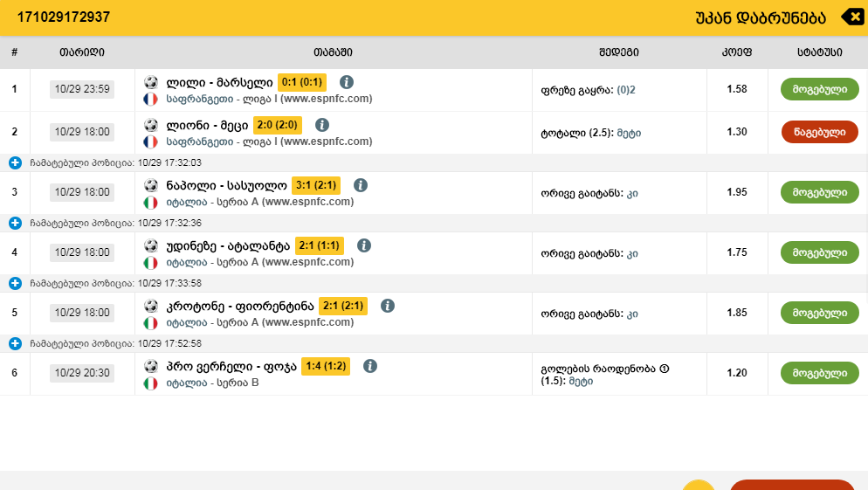Expand added position at 17:33:58
The height and width of the screenshot is (490, 868).
[15, 283]
